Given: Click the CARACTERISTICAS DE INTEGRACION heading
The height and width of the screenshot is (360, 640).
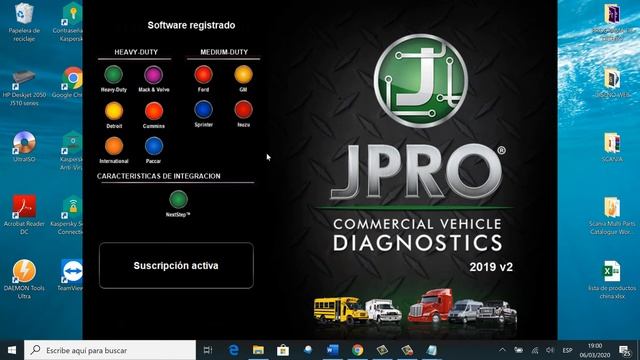Looking at the screenshot, I should tap(158, 176).
